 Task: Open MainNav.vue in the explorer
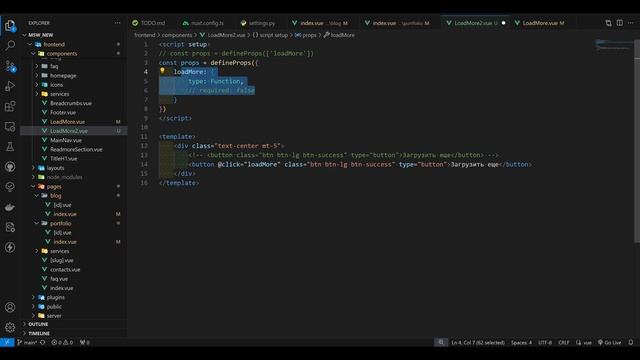pos(66,140)
